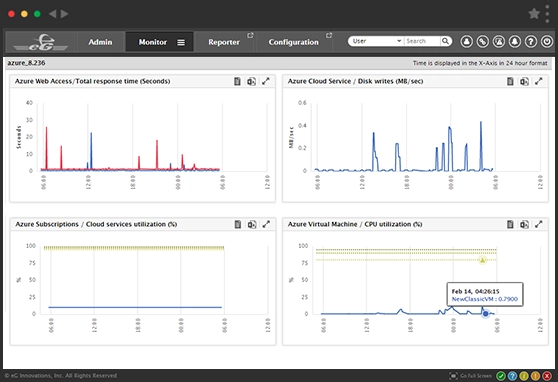The height and width of the screenshot is (382, 558).
Task: Open Reporter in new window icon
Action: [x=250, y=35]
